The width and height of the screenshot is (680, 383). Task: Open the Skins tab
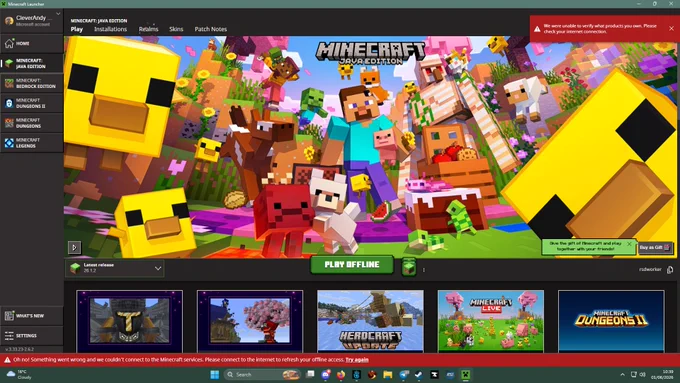click(x=176, y=29)
